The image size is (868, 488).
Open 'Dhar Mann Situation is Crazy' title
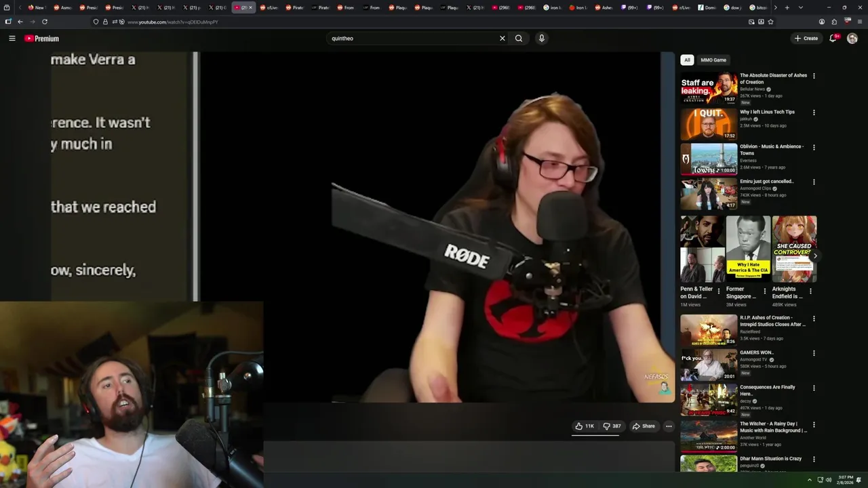pos(770,459)
